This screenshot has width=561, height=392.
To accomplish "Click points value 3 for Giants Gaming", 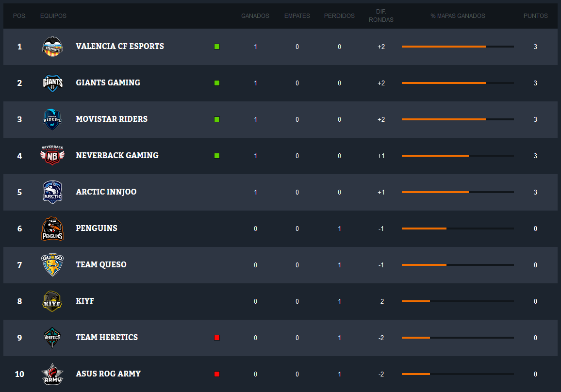I will (x=536, y=83).
